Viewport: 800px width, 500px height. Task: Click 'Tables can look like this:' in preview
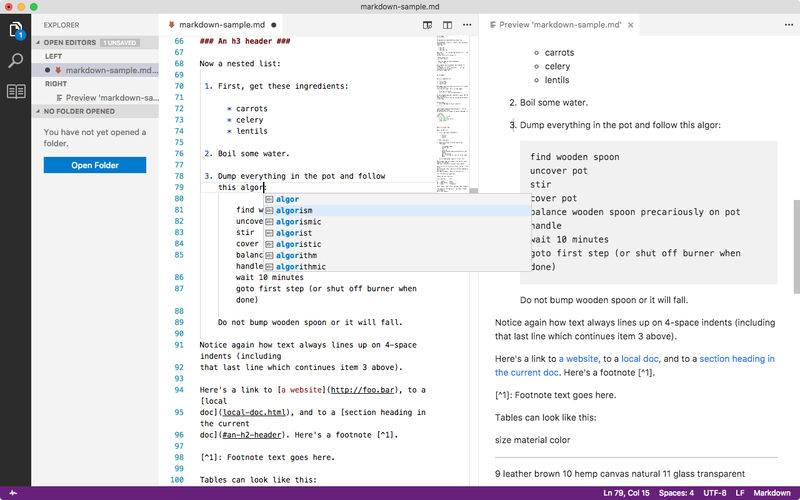pos(545,417)
